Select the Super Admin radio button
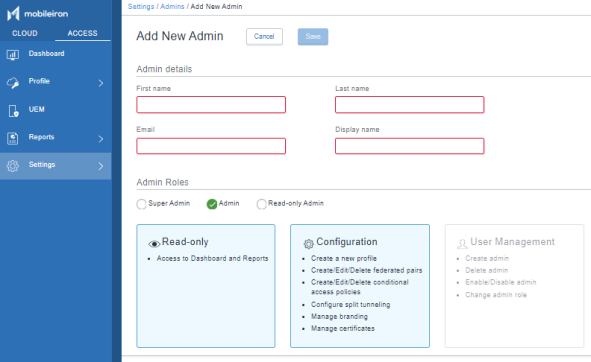 [x=141, y=204]
